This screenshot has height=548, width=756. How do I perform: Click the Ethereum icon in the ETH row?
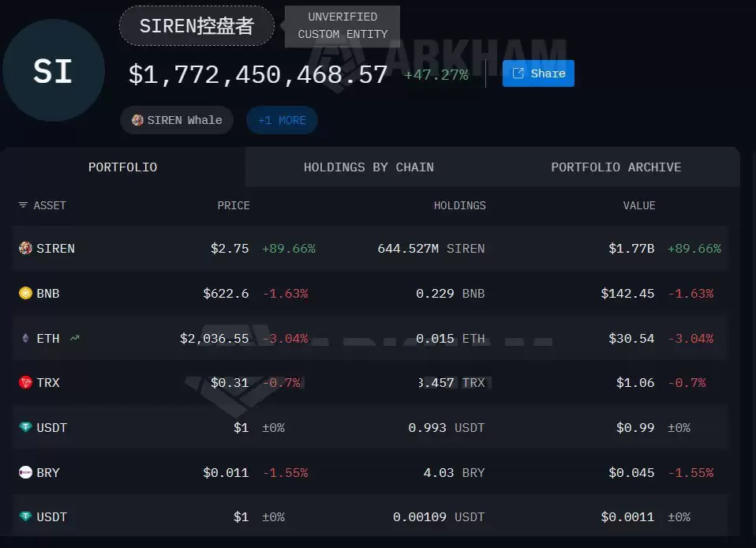point(24,338)
